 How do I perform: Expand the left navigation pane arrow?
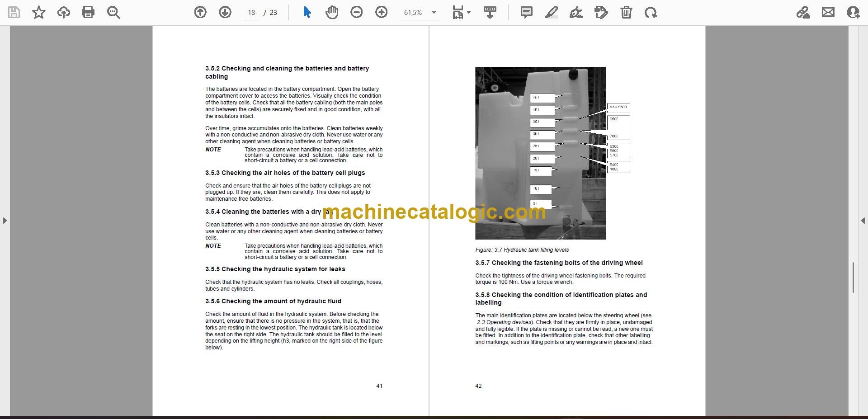[5, 221]
